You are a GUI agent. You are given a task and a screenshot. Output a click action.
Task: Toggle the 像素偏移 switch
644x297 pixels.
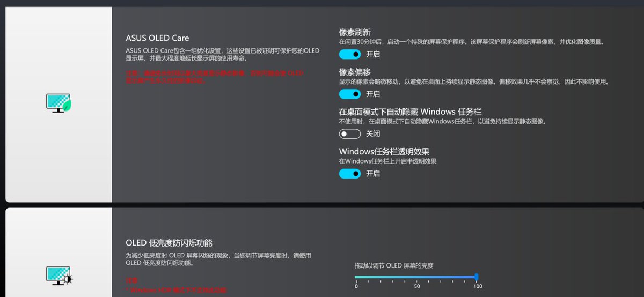tap(349, 94)
